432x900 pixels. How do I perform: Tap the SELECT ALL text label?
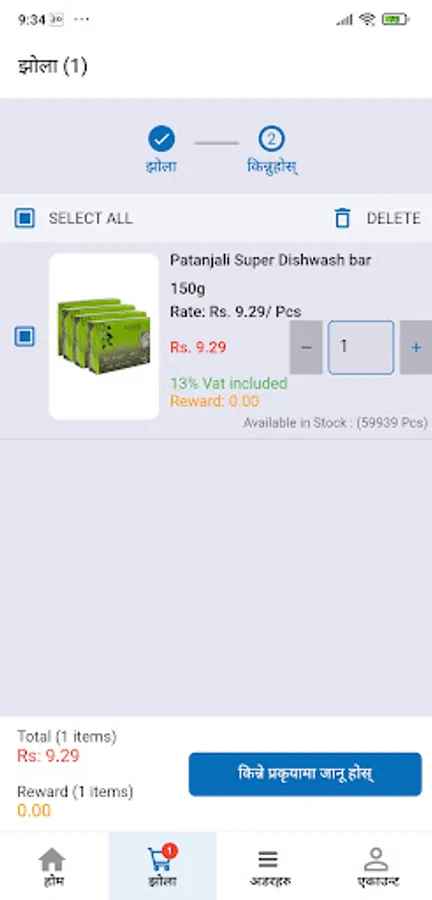tap(91, 218)
